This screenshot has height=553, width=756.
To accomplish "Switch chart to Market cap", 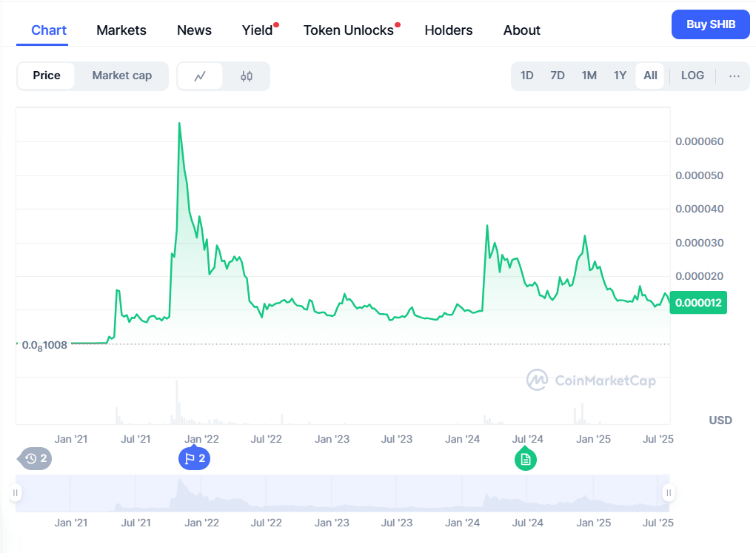I will (122, 76).
